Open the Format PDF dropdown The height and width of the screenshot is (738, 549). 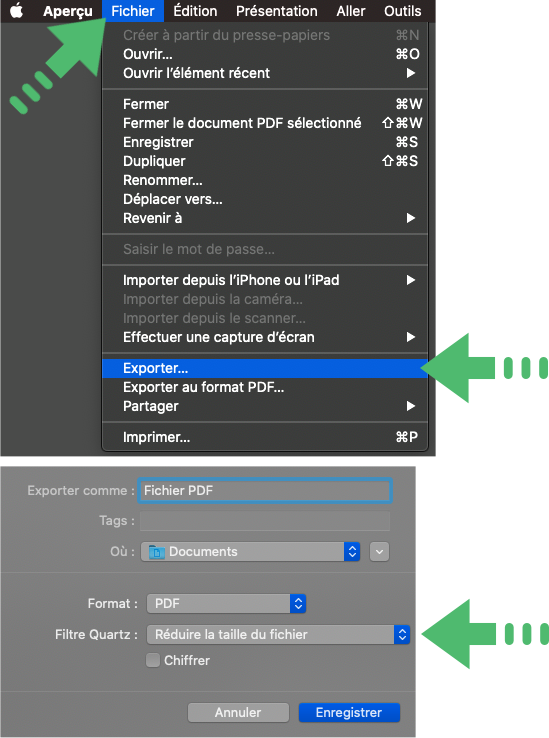pos(226,603)
